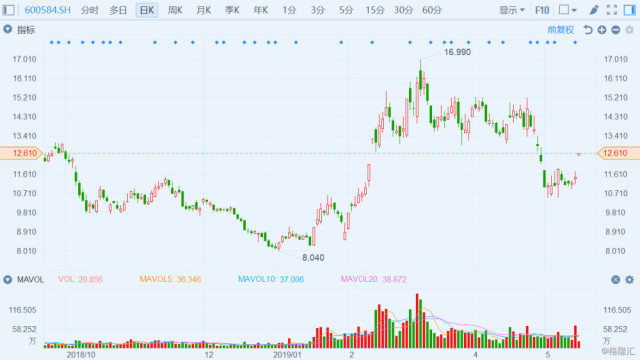This screenshot has height=360, width=640.
Task: Open main chart settings gear
Action: point(630,30)
